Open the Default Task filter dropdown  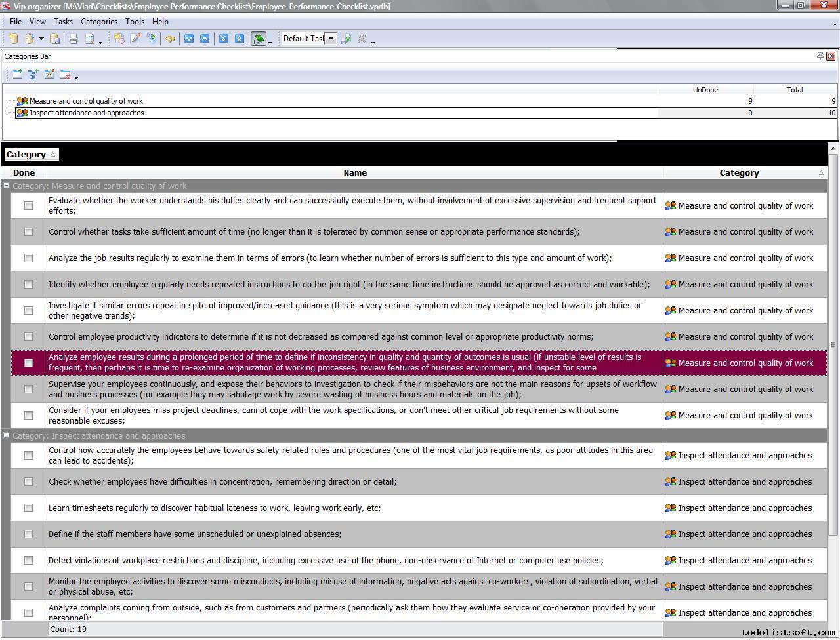pos(331,39)
